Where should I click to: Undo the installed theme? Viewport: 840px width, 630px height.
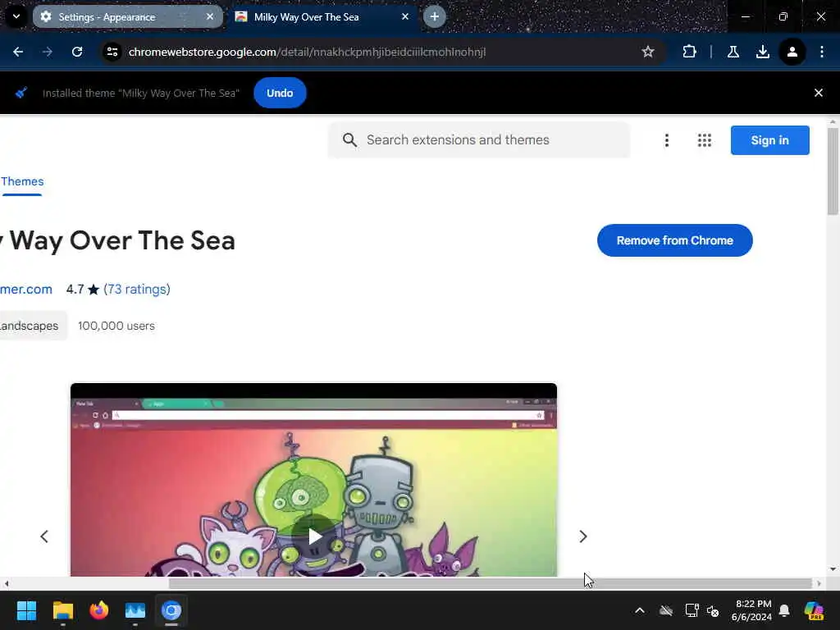[280, 94]
